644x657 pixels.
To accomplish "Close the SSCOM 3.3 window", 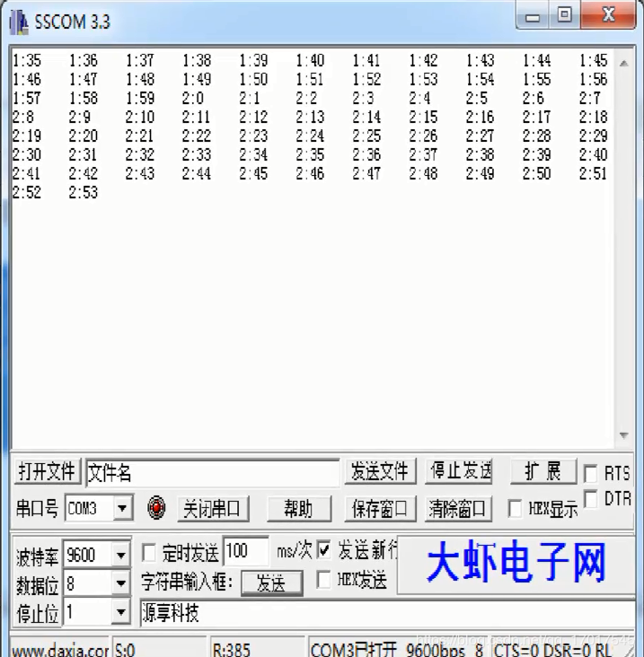I will coord(608,15).
